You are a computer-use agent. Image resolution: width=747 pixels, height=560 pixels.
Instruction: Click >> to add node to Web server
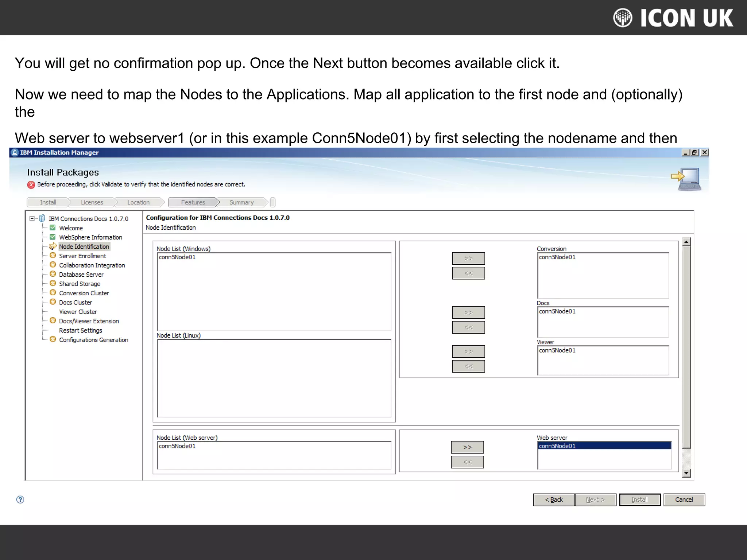click(x=467, y=447)
